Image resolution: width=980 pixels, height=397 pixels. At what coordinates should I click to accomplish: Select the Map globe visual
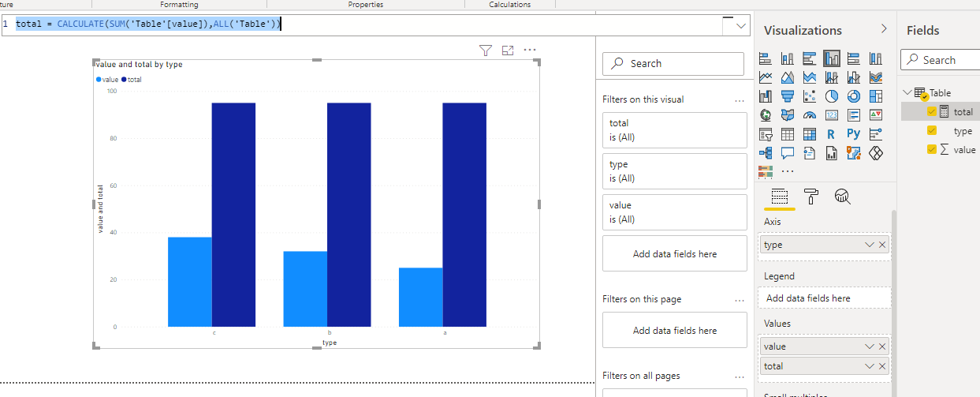(x=766, y=115)
